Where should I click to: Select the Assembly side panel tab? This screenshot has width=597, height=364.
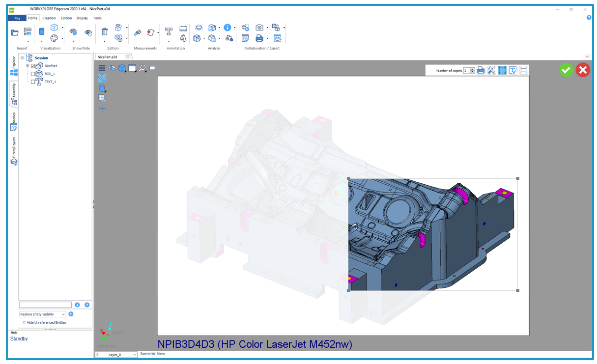pos(14,94)
